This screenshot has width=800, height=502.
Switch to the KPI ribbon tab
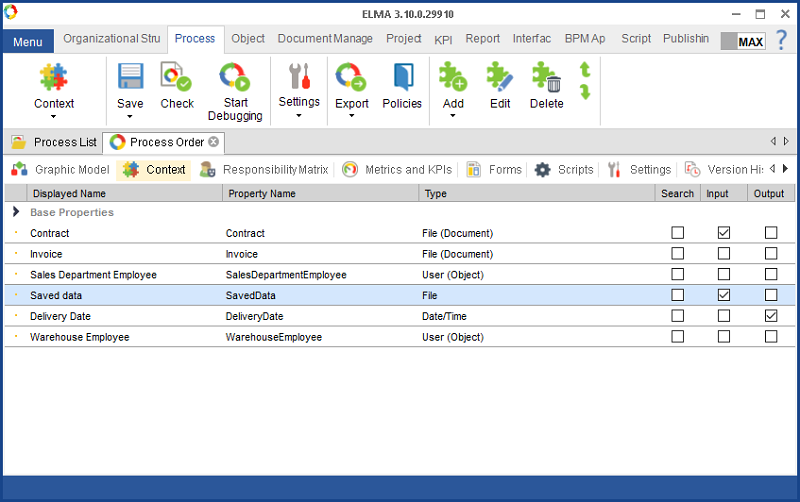point(443,40)
